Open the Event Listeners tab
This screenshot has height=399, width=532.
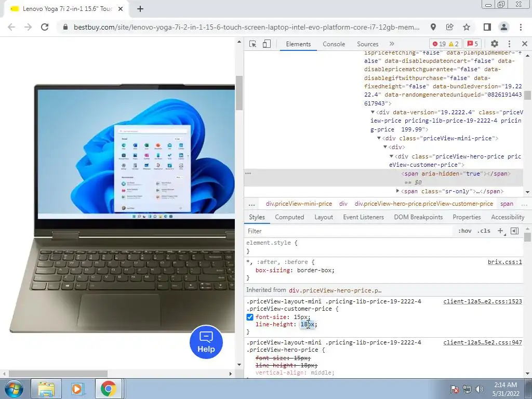[363, 217]
